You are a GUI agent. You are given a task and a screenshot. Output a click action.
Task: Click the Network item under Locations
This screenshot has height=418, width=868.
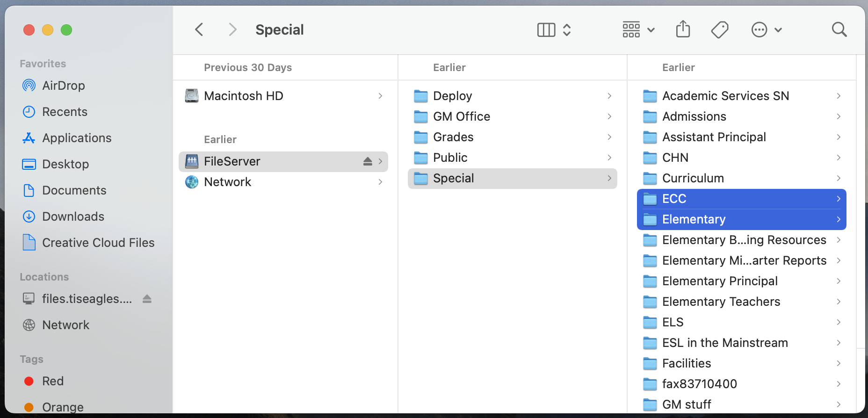coord(65,325)
